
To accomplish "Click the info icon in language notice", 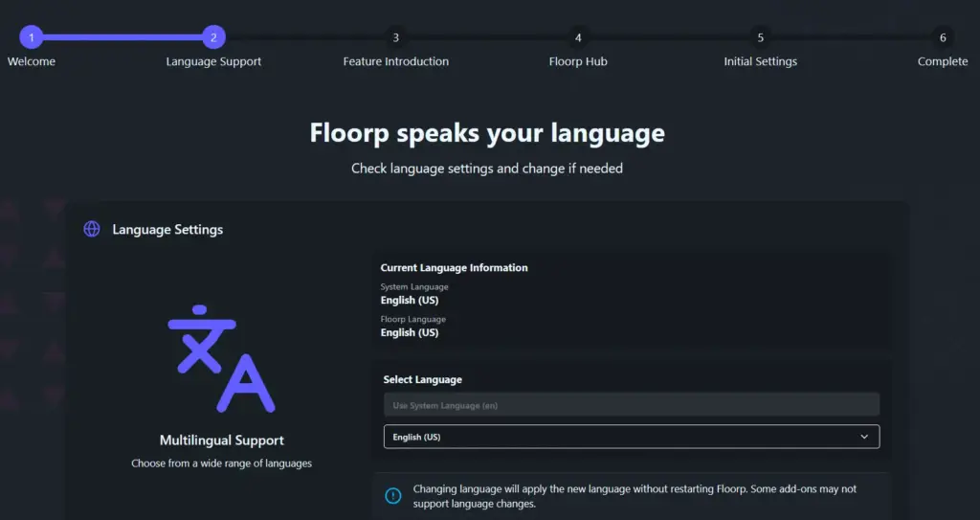I will 393,496.
